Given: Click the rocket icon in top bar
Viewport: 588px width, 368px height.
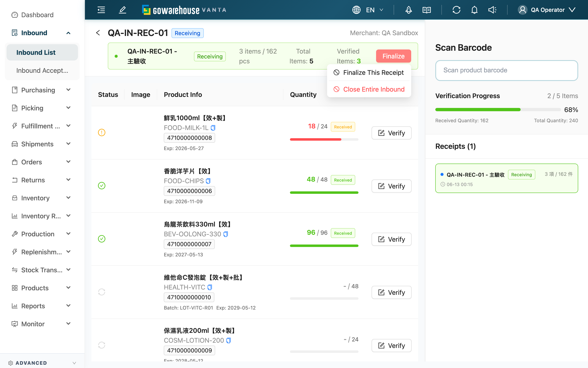Looking at the screenshot, I should [x=409, y=10].
